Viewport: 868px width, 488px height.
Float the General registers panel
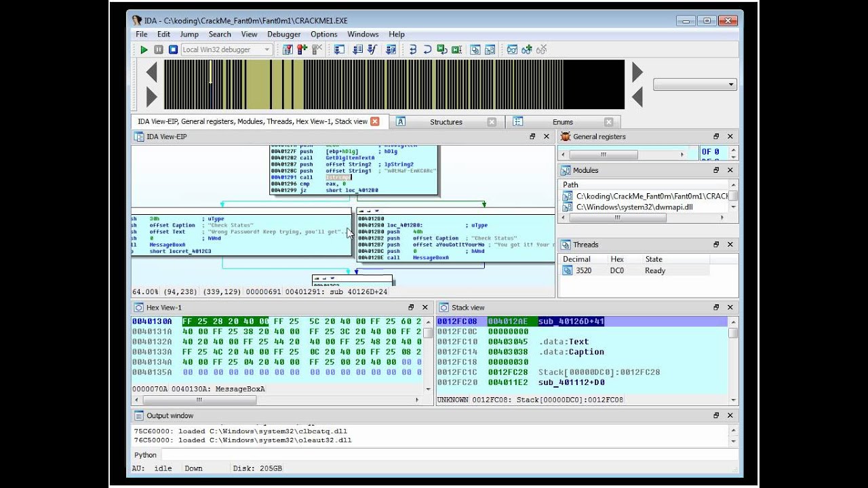pyautogui.click(x=716, y=136)
